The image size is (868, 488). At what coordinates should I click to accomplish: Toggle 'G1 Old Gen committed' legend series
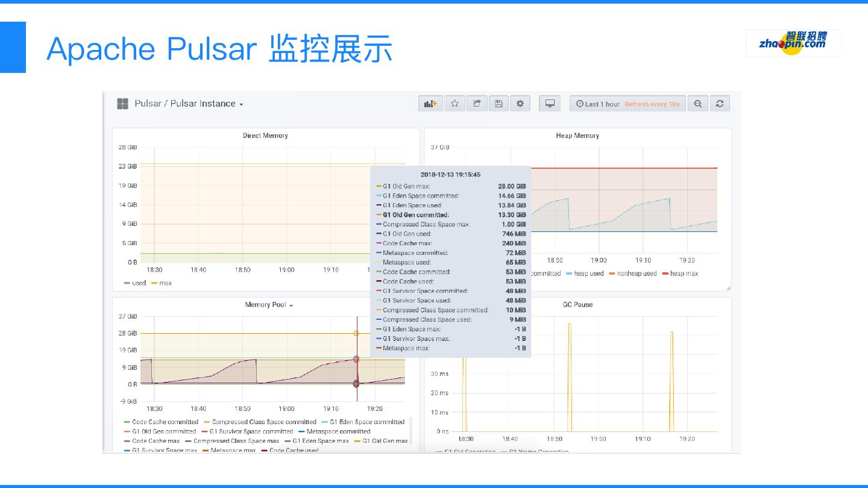(164, 431)
